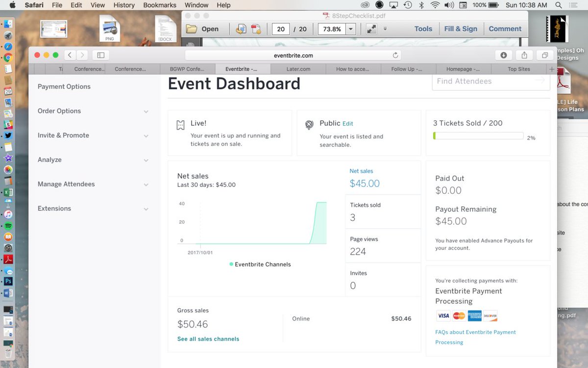Click the Edit link next to Public

(x=347, y=124)
